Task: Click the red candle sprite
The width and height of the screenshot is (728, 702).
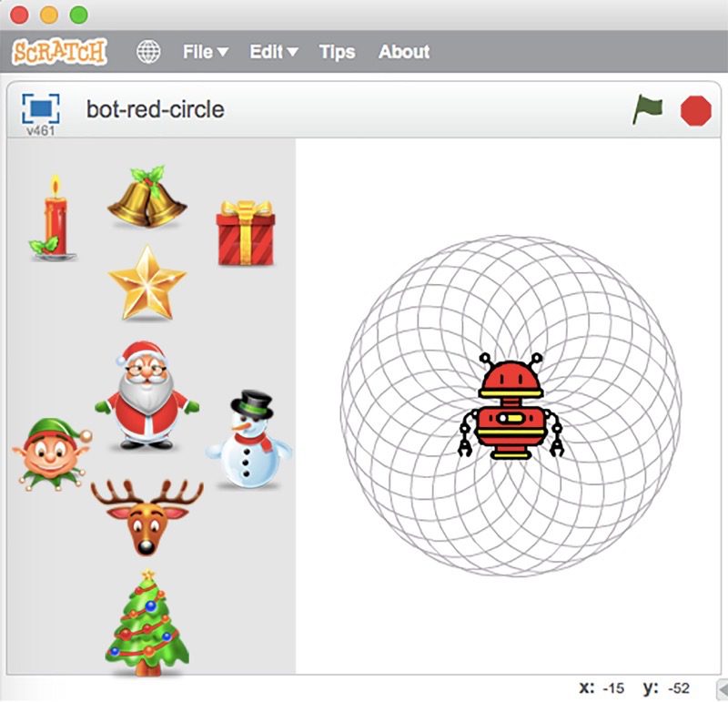Action: coord(53,218)
